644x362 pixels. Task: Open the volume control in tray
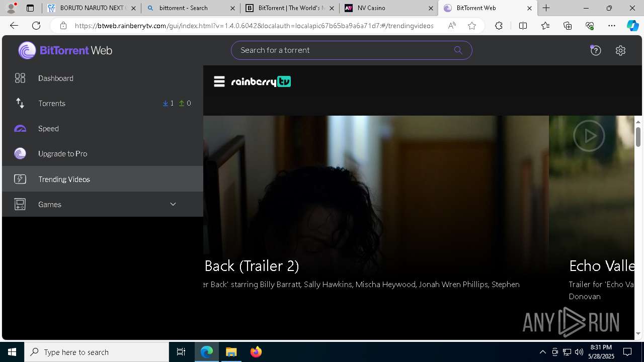pyautogui.click(x=579, y=352)
